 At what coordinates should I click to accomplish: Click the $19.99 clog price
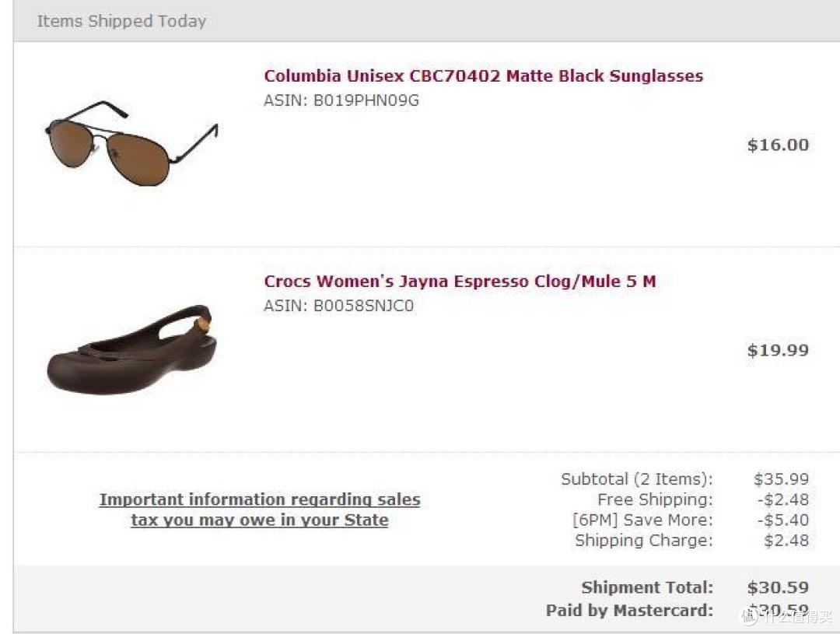(778, 350)
